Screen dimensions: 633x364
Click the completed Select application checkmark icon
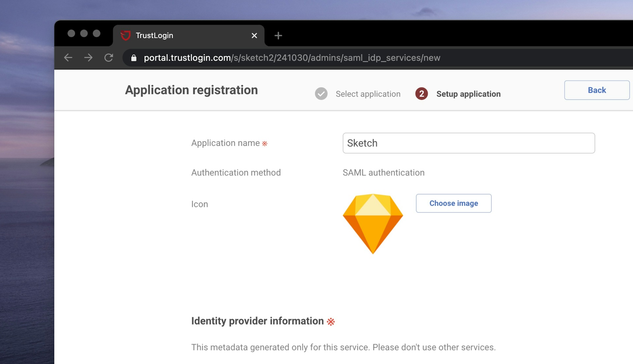point(321,94)
